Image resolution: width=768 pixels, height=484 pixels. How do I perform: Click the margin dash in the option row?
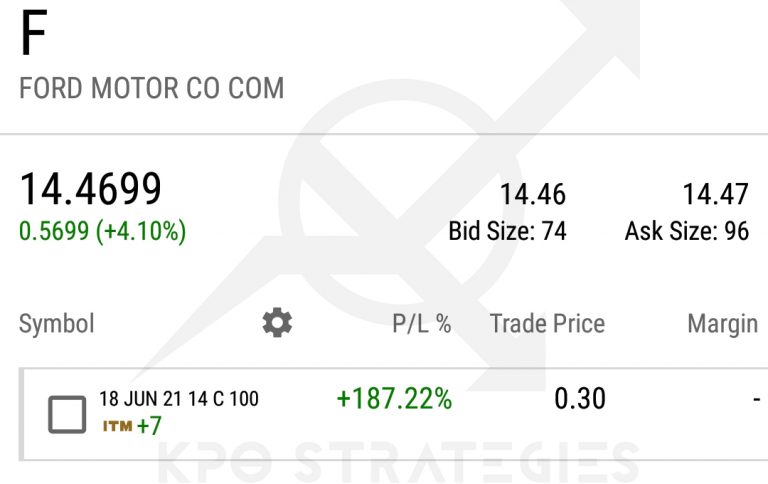(x=756, y=400)
